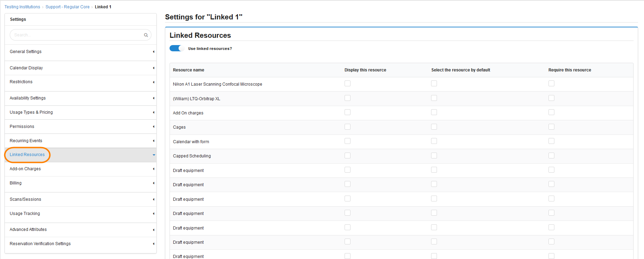Image resolution: width=644 pixels, height=259 pixels.
Task: Go to Permissions settings
Action: [x=22, y=127]
